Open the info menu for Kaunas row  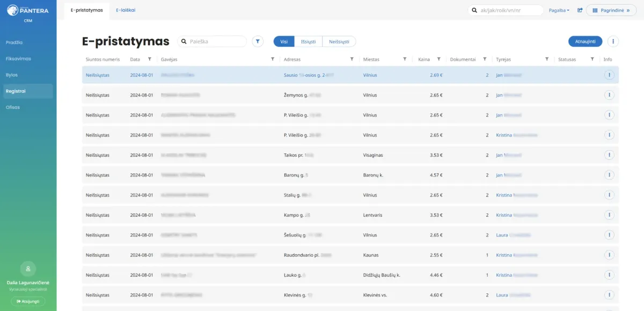609,255
